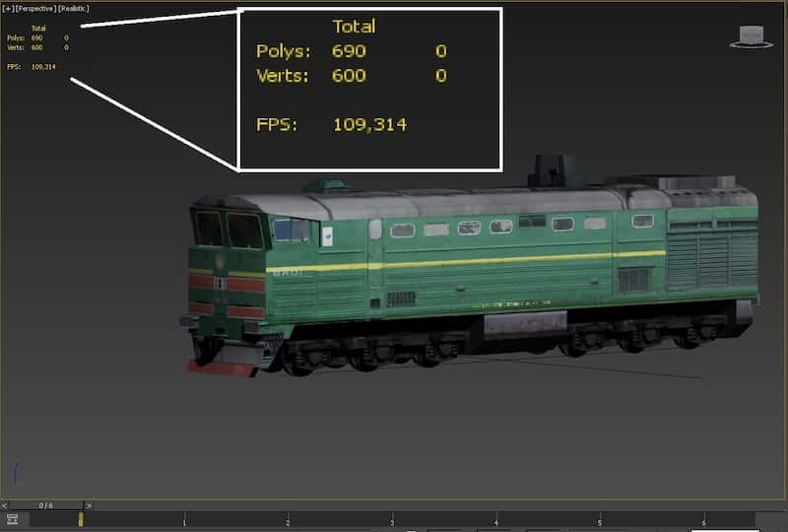Click frame 2 tick on the track bar
Screen dimensions: 788x532
point(288,519)
